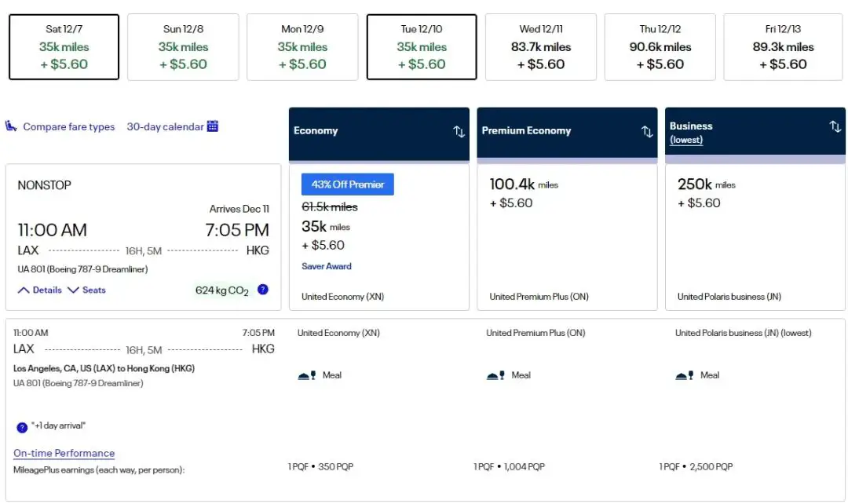Sort Premium Economy column with arrows icon

tap(647, 131)
